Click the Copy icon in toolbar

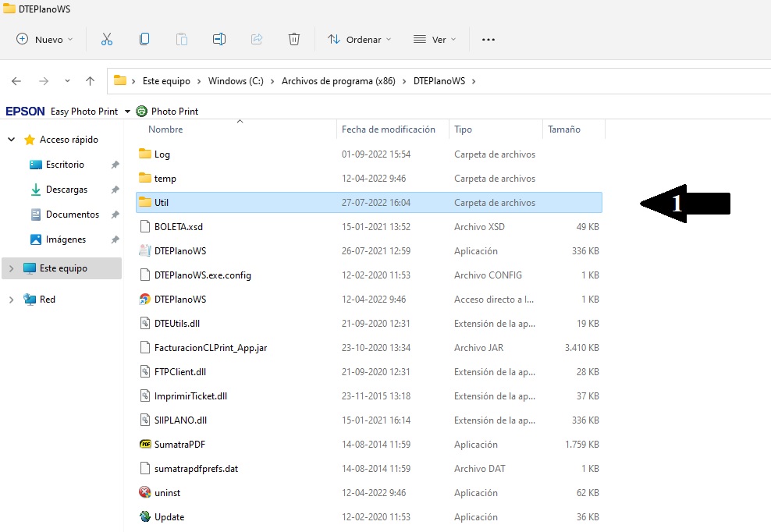144,39
